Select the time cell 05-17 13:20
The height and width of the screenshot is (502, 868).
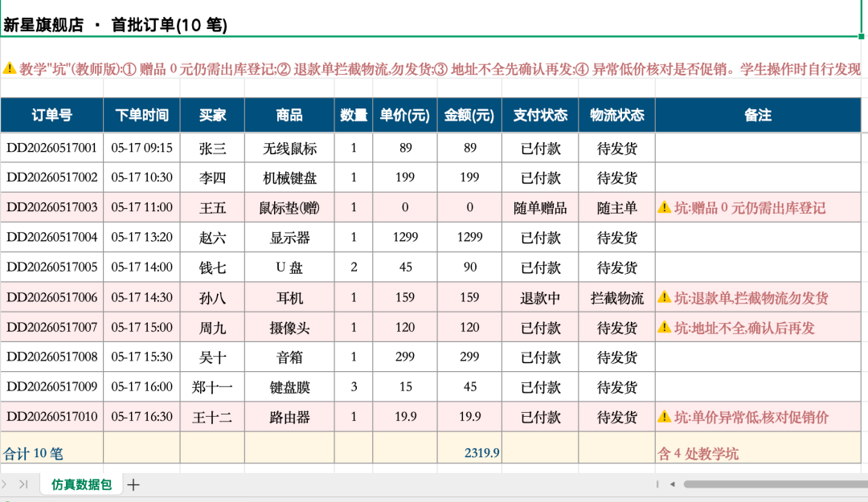141,237
